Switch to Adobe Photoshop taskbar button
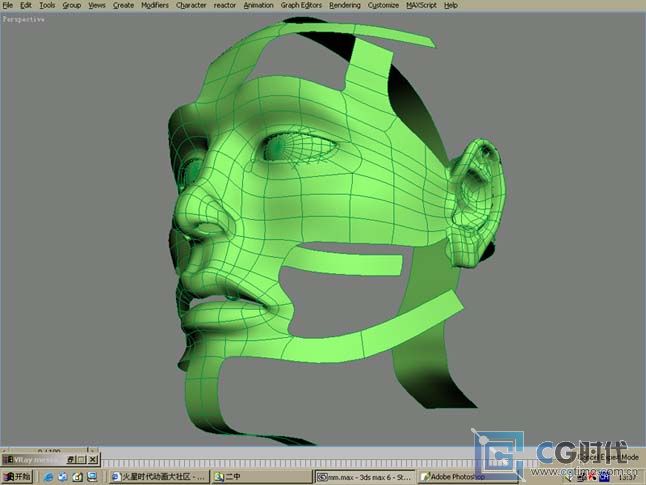 468,477
